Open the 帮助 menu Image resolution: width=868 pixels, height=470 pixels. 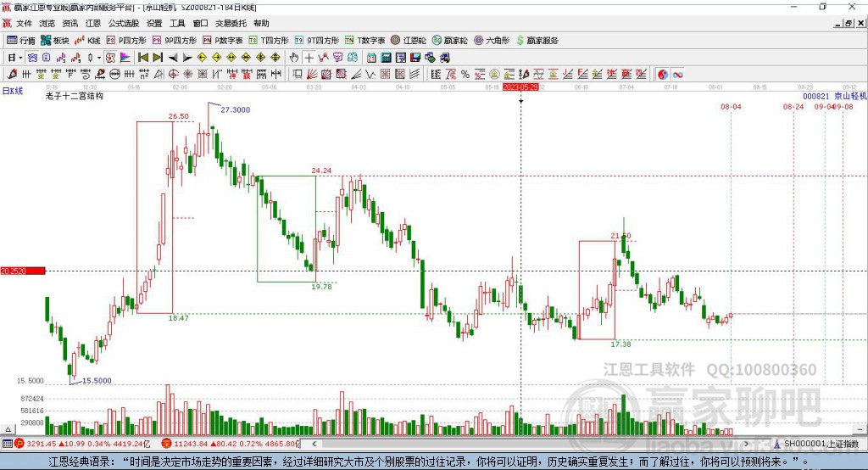point(261,23)
